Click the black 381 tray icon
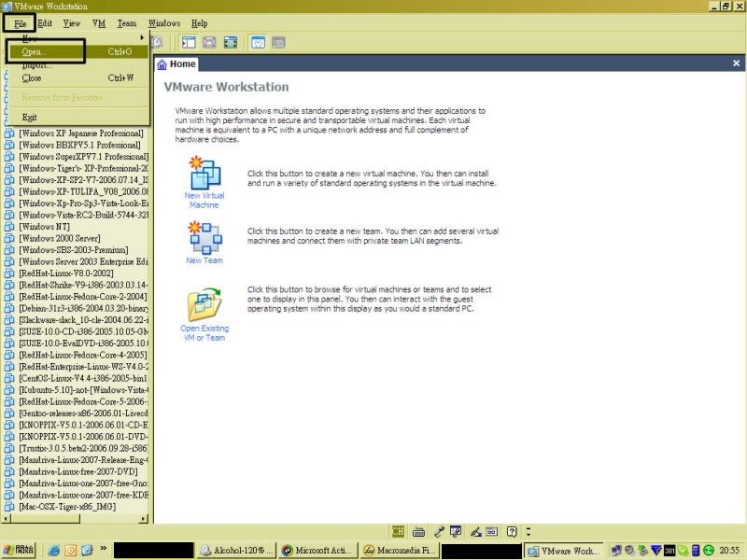747x560 pixels. (669, 551)
